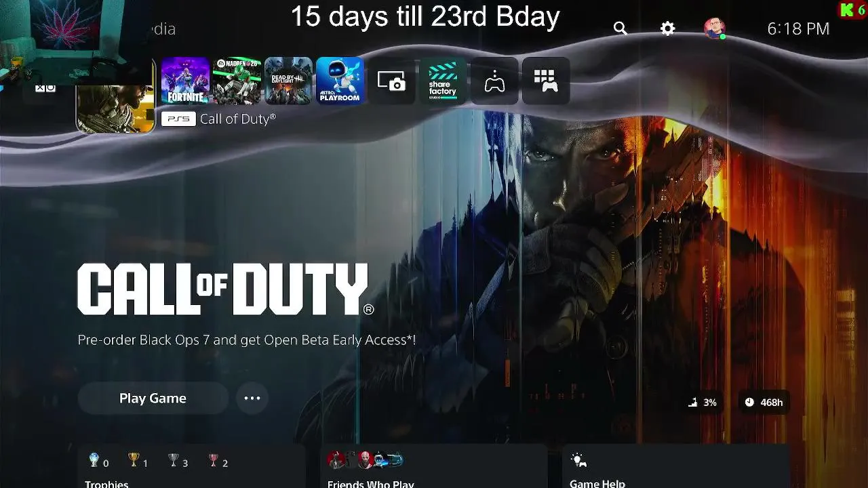This screenshot has height=488, width=868.
Task: Select the Madden NFL game tile
Action: coord(237,81)
